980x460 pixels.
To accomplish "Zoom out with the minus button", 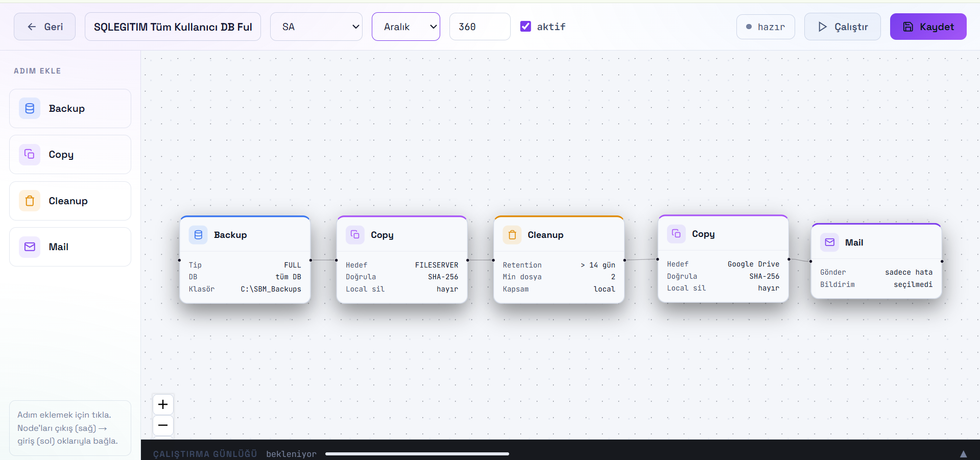I will coord(163,425).
